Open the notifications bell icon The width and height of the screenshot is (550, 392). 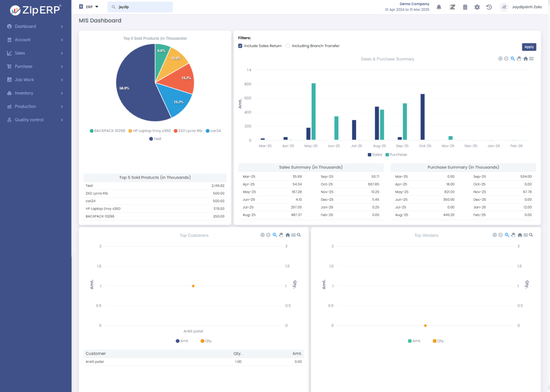[x=439, y=7]
